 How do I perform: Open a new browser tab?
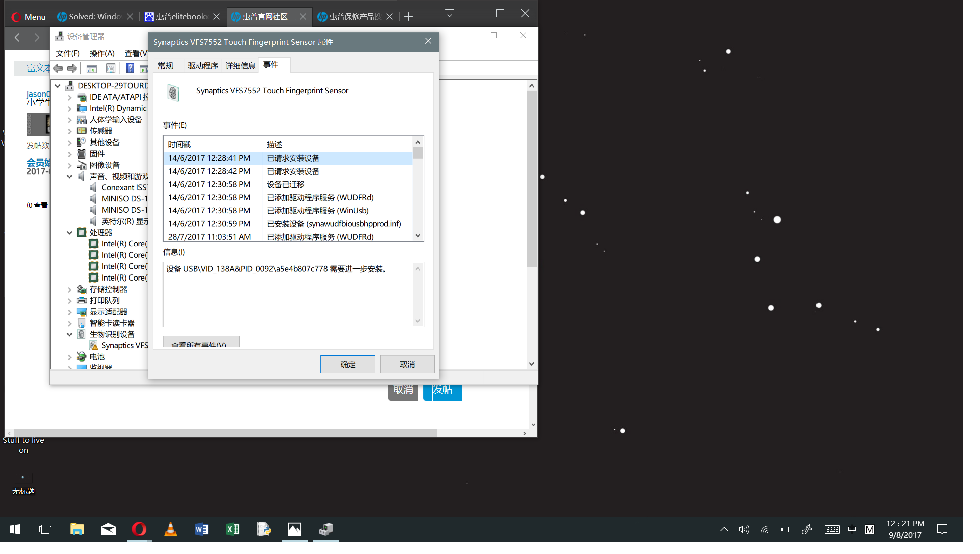click(409, 17)
